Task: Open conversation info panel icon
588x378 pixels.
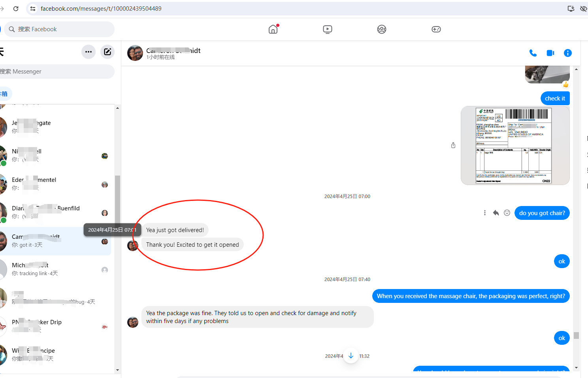Action: (567, 53)
